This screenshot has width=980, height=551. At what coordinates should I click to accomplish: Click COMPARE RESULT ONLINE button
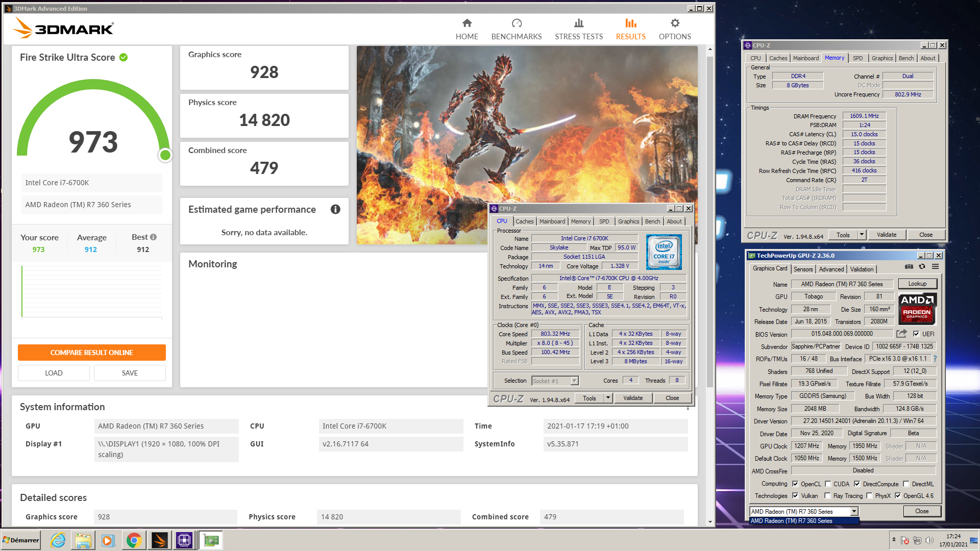pos(92,353)
